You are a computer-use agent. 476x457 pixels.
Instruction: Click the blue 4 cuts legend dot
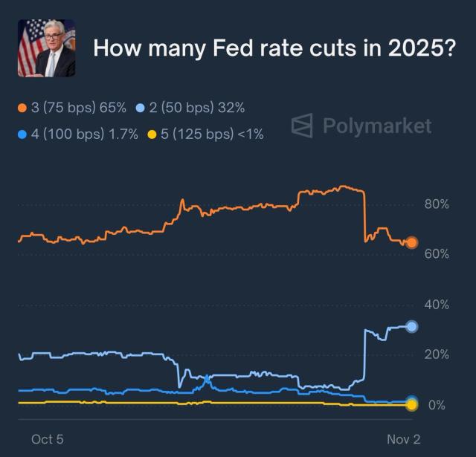pos(22,134)
